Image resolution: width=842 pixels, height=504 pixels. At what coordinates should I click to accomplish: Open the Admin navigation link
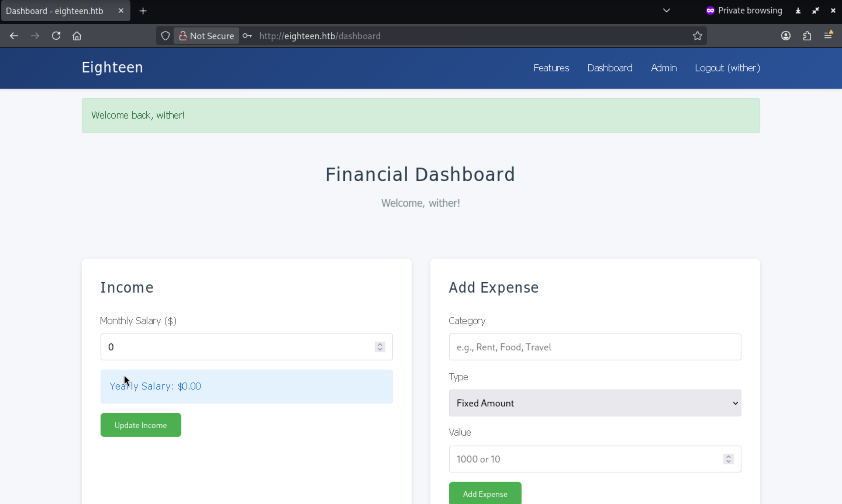click(x=664, y=68)
